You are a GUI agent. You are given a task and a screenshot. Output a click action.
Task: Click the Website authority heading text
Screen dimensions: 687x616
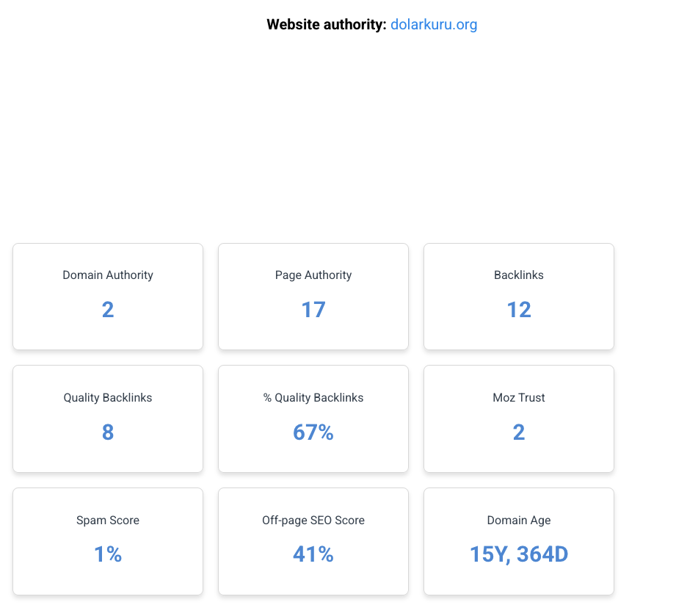[x=327, y=24]
